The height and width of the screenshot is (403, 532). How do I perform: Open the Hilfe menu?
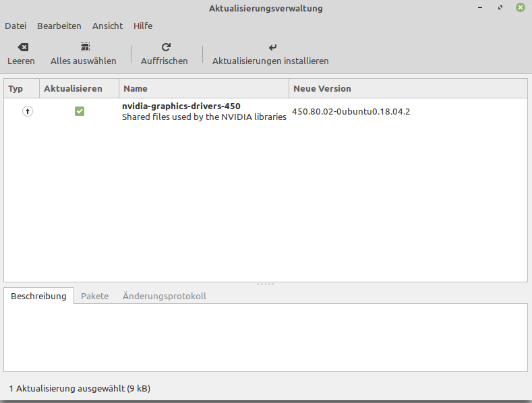(x=143, y=26)
